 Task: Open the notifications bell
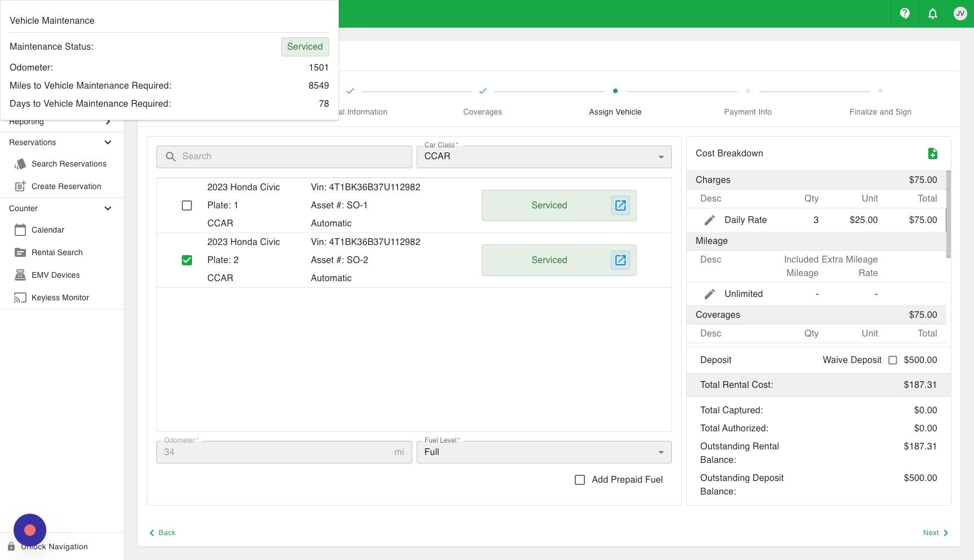[932, 14]
